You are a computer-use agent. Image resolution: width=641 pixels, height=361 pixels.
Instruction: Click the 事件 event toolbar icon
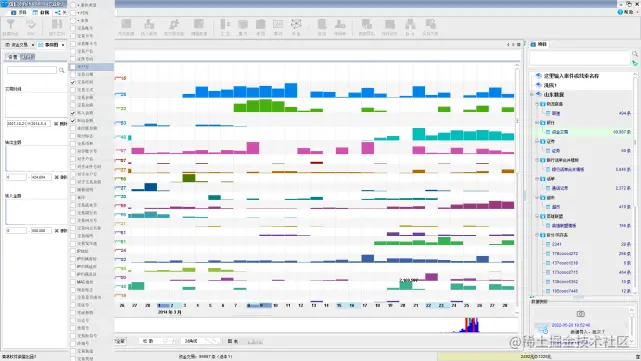pyautogui.click(x=278, y=25)
